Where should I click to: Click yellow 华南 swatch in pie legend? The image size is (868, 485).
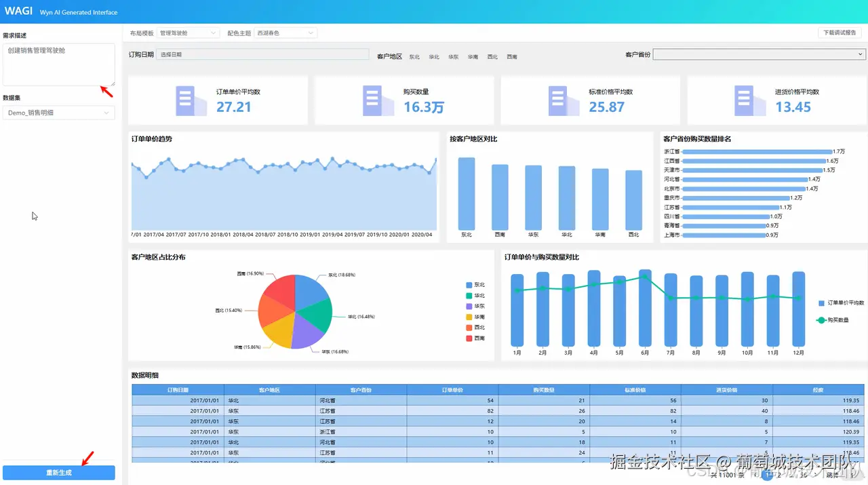pos(469,317)
